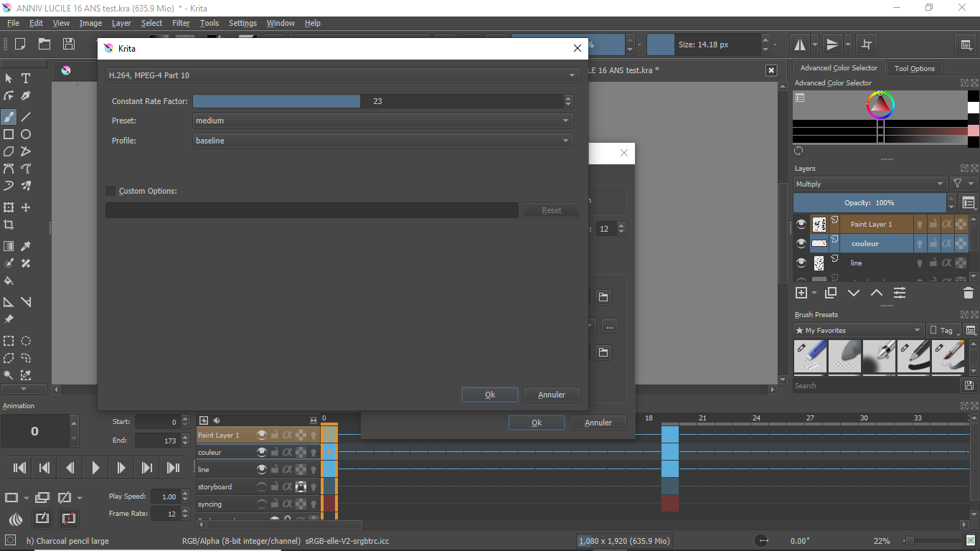This screenshot has width=980, height=551.
Task: Pick the Ellipse shape tool
Action: (x=26, y=134)
